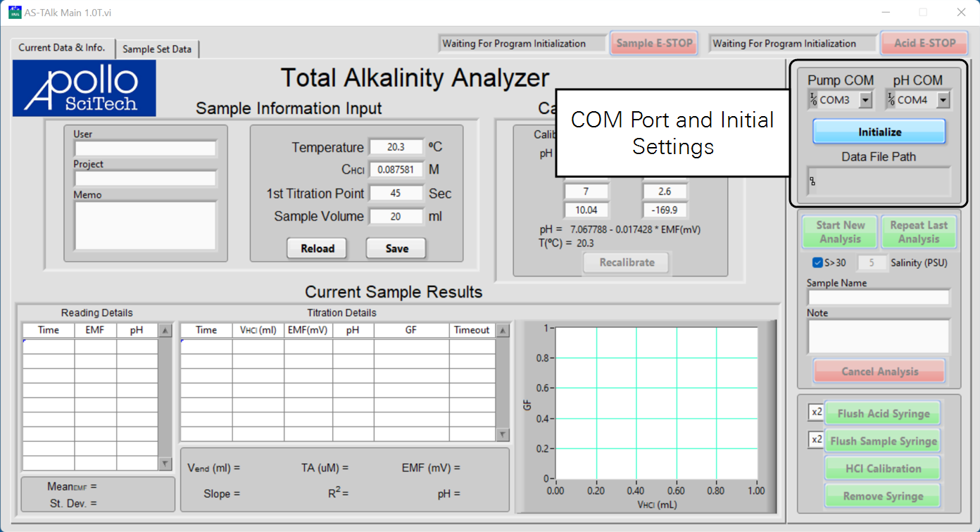
Task: Hit the Acid E-STOP button
Action: click(x=924, y=43)
